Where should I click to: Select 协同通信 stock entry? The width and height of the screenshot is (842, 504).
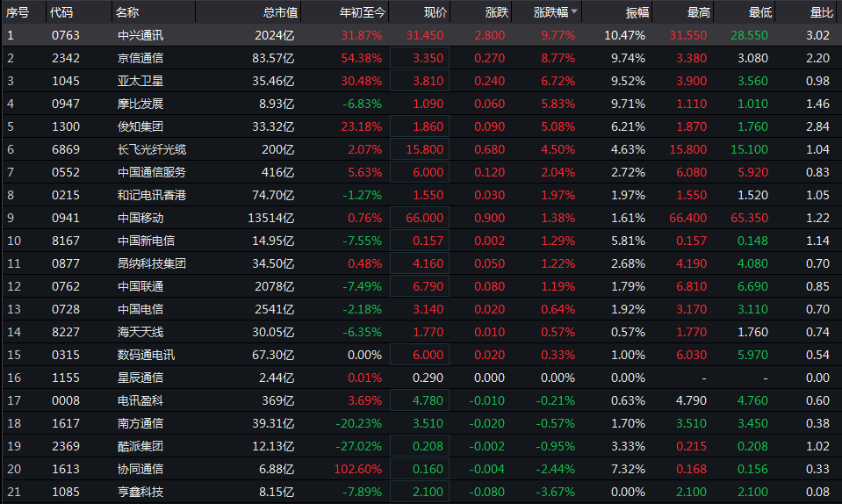[140, 469]
